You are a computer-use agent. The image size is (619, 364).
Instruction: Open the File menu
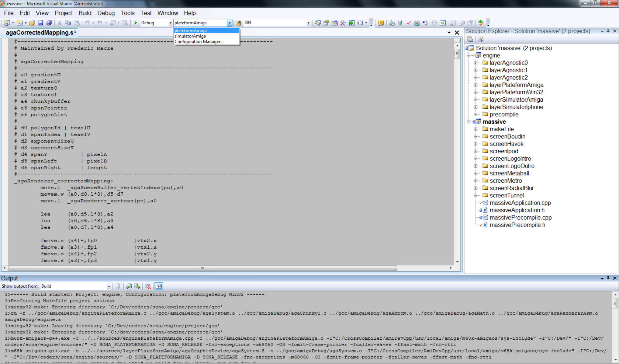tap(9, 13)
